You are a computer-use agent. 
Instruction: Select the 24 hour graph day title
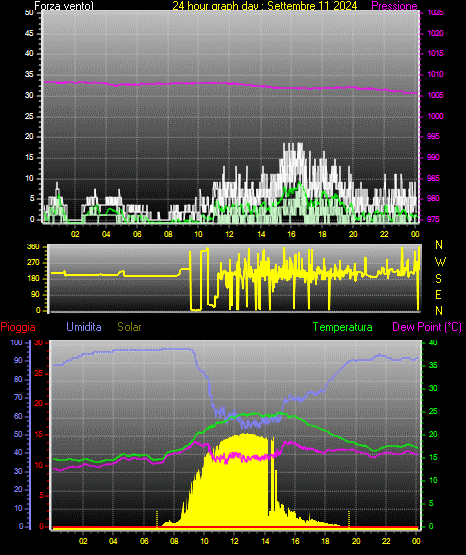click(x=265, y=6)
